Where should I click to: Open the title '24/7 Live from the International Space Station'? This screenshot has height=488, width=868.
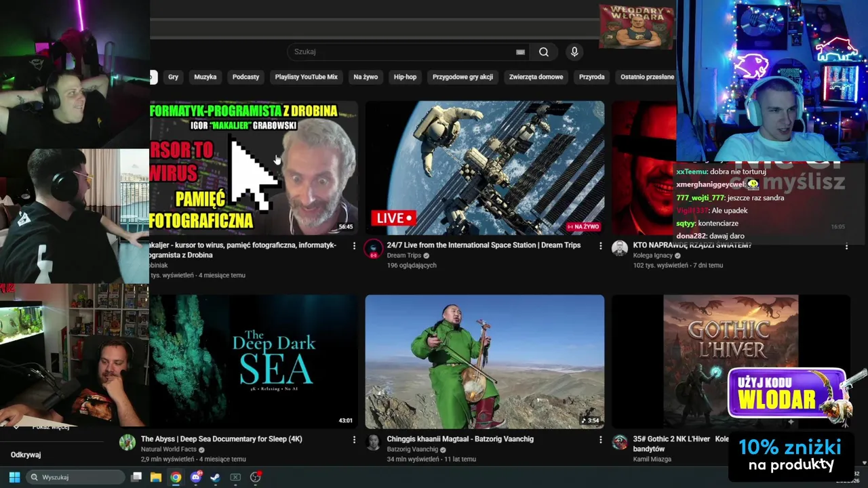pyautogui.click(x=484, y=245)
